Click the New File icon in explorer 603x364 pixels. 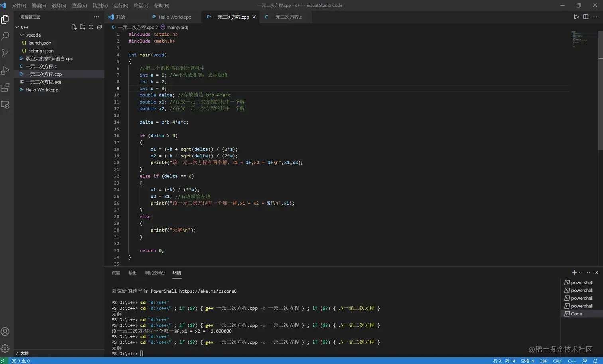pyautogui.click(x=74, y=27)
